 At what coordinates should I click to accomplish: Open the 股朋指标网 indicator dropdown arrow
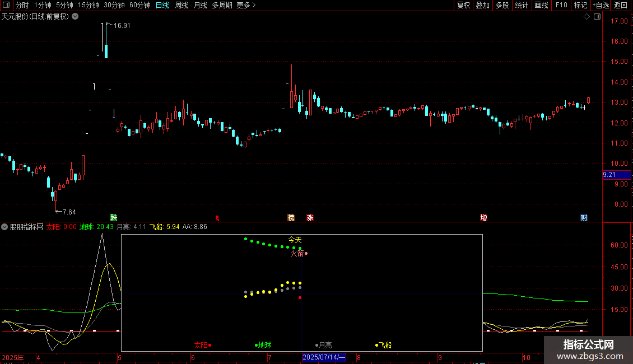click(x=4, y=227)
